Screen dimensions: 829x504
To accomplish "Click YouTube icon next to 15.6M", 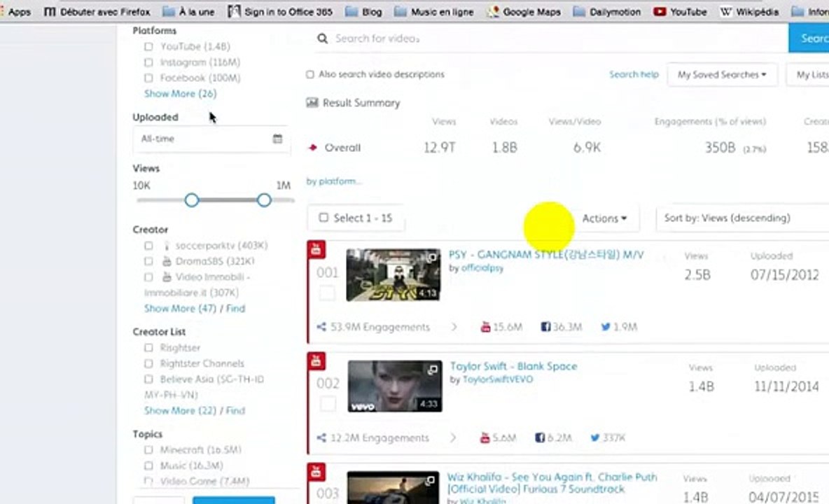I will (485, 327).
